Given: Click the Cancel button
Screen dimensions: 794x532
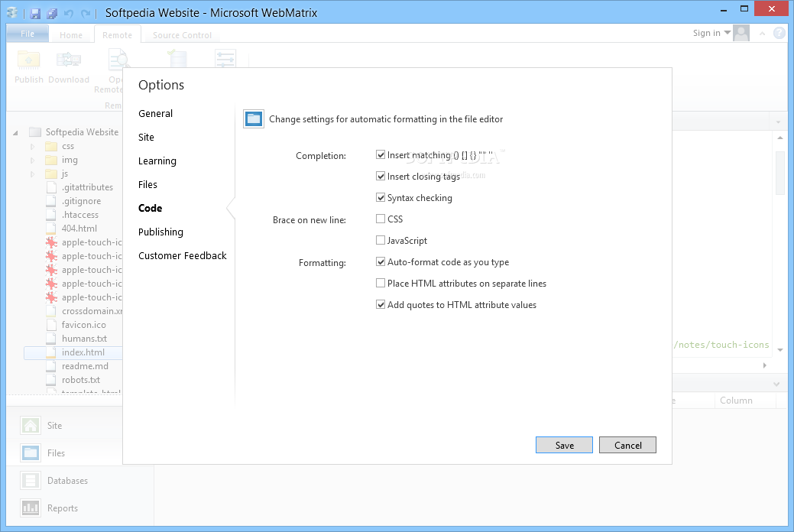Looking at the screenshot, I should (x=627, y=445).
